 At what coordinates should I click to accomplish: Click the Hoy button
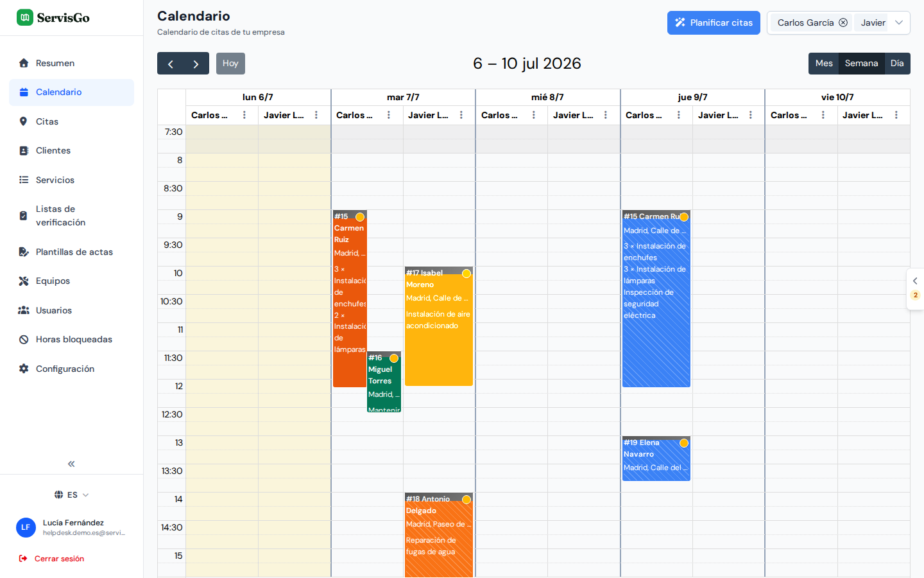pyautogui.click(x=230, y=64)
